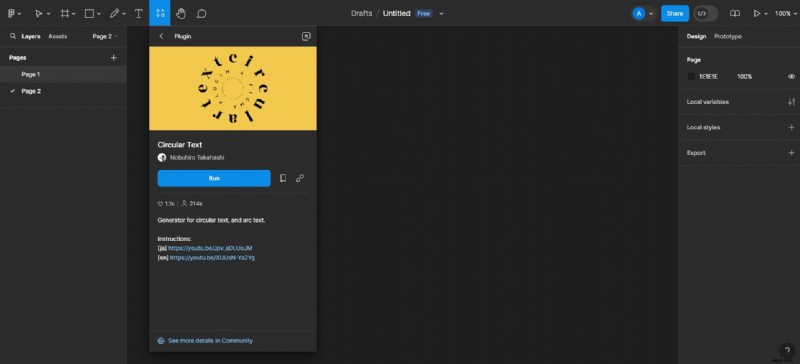Open the Libraries book icon

(x=735, y=14)
